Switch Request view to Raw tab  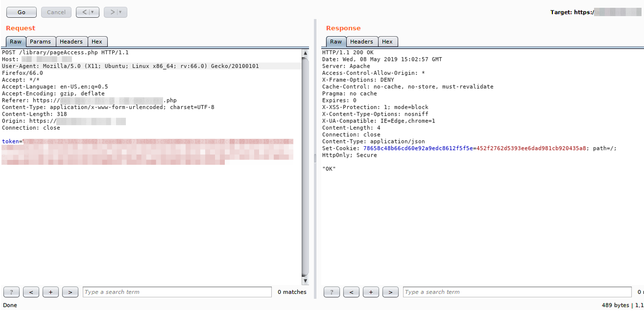click(16, 42)
